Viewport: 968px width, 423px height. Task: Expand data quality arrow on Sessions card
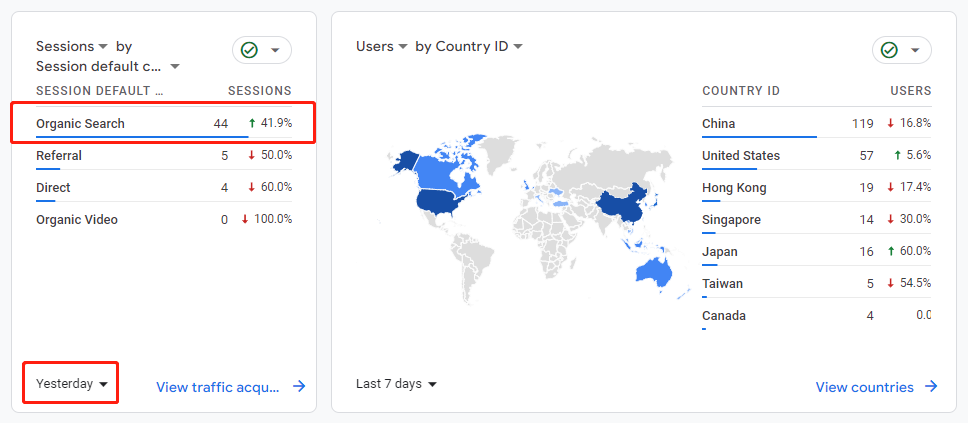click(x=275, y=50)
